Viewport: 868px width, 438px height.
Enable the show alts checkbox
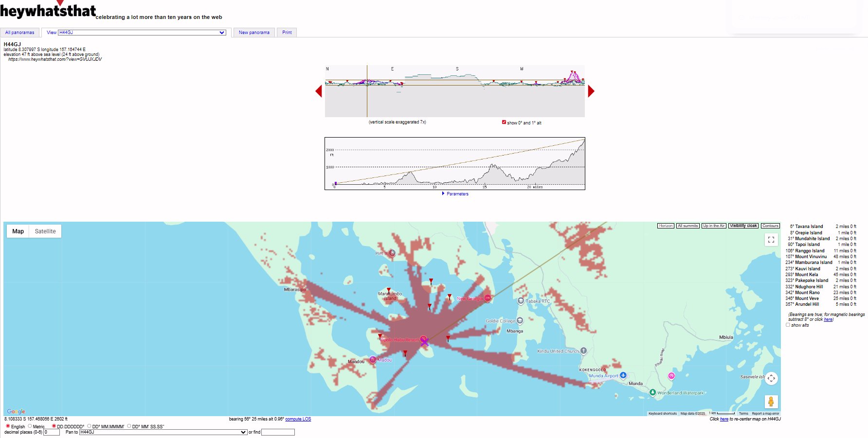(788, 325)
